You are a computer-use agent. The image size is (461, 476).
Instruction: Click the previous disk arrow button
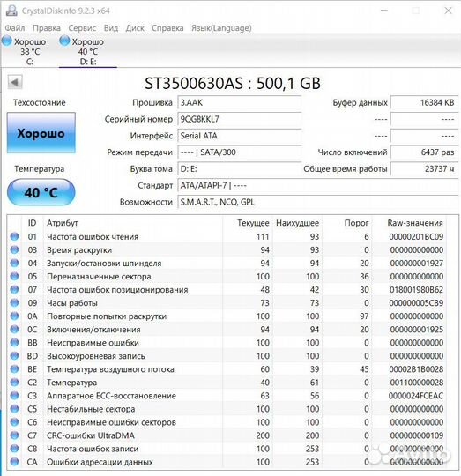(15, 82)
